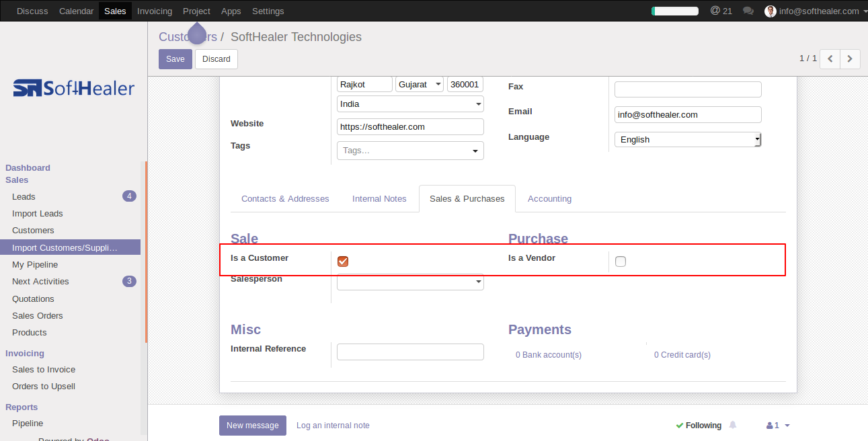The height and width of the screenshot is (441, 868).
Task: Open the Sales menu
Action: point(115,11)
